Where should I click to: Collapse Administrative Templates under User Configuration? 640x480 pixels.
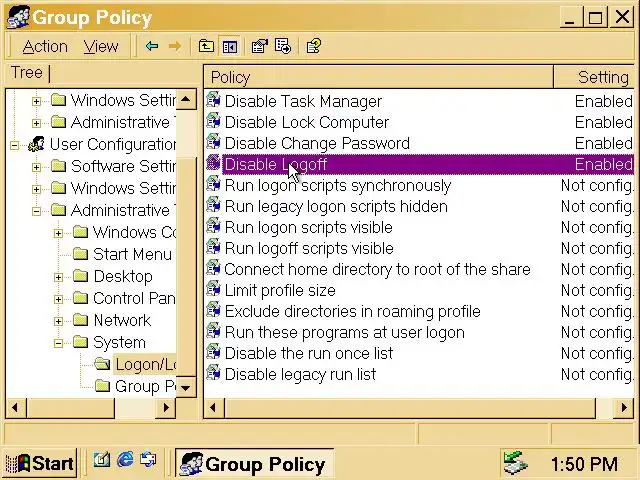pos(36,211)
